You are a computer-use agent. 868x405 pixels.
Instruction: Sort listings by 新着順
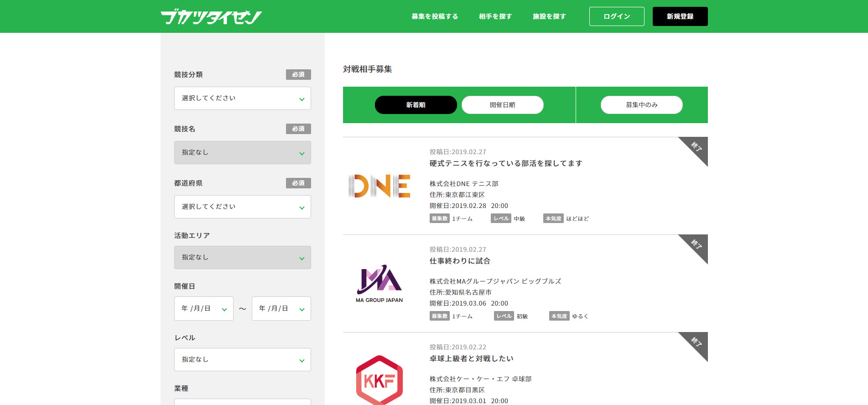point(416,105)
